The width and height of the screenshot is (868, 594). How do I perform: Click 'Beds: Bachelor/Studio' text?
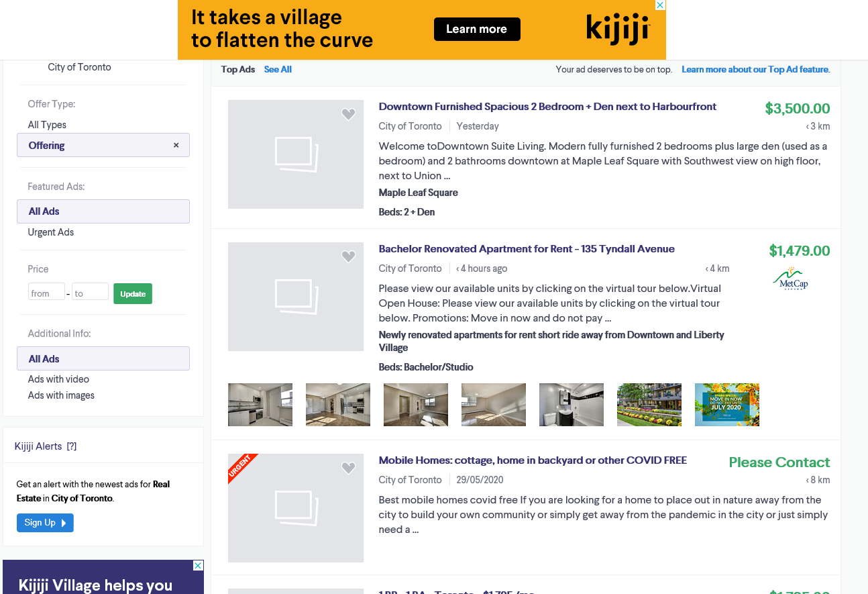(426, 367)
